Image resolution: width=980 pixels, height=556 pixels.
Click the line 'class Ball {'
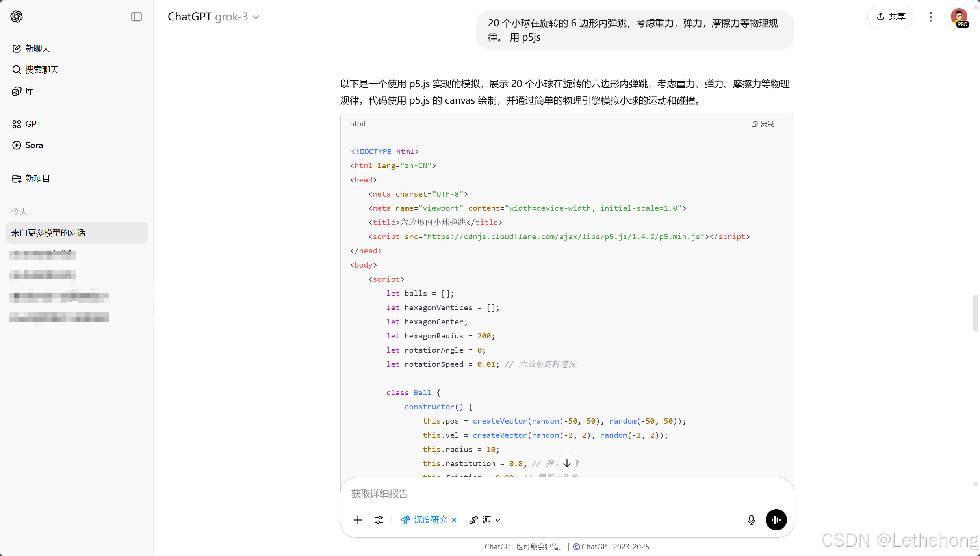[413, 393]
